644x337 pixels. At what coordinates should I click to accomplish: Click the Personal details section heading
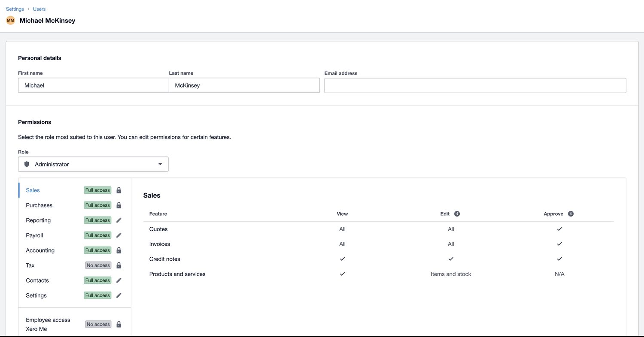(39, 58)
